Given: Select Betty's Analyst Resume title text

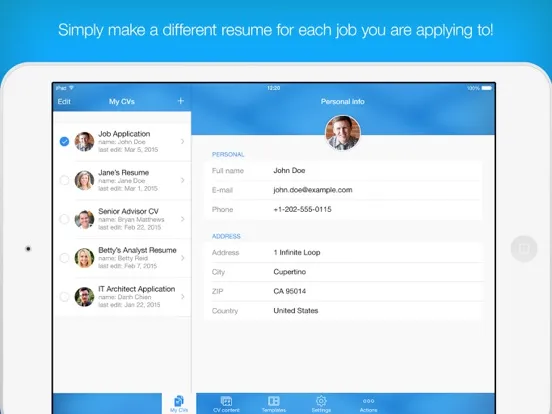Looking at the screenshot, I should coord(137,250).
